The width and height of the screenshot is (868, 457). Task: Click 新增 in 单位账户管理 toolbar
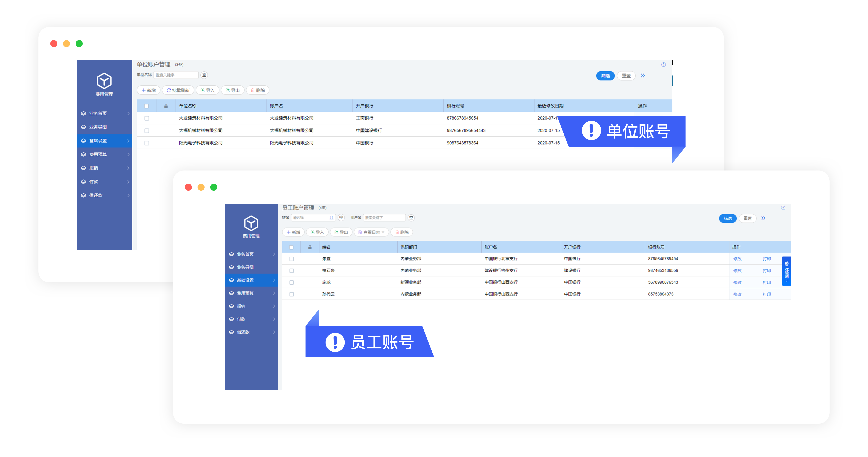tap(149, 90)
